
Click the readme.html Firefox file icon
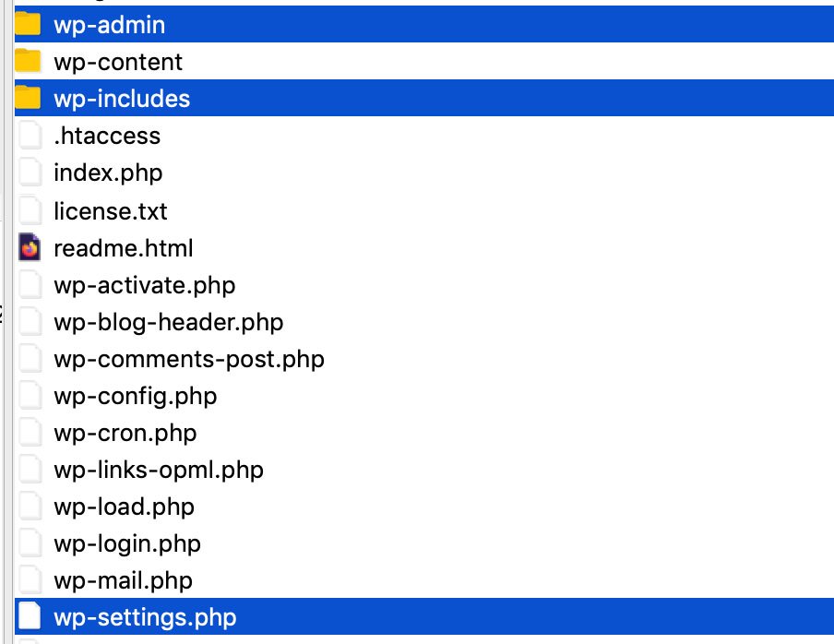coord(30,247)
